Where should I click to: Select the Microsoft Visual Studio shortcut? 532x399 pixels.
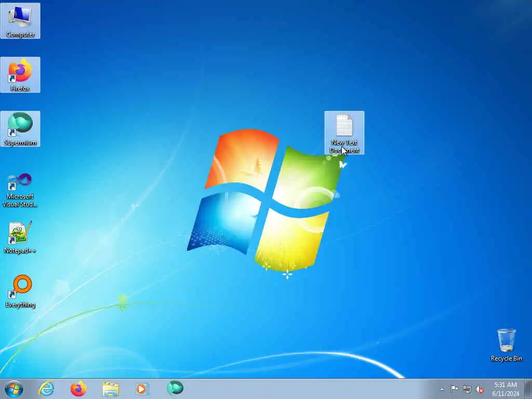[x=20, y=190]
